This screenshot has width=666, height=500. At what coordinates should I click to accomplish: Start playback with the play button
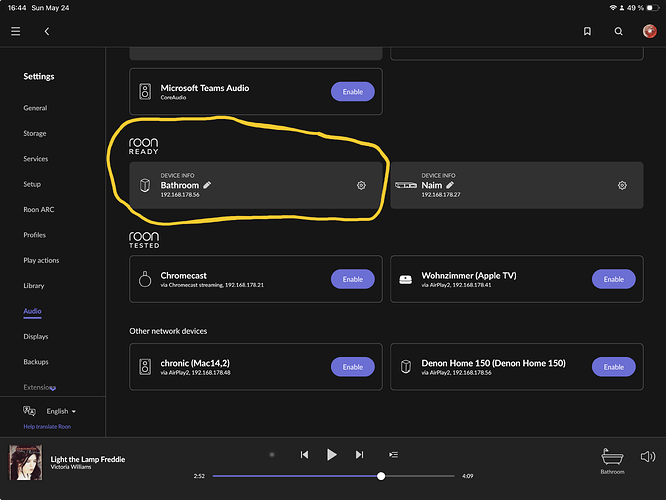point(332,455)
